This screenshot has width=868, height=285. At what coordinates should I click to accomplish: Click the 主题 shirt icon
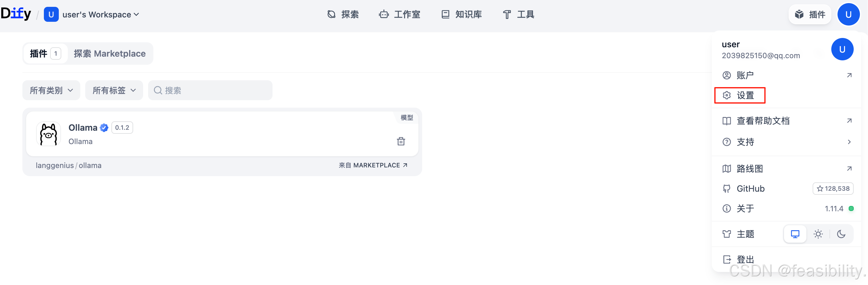click(x=726, y=234)
